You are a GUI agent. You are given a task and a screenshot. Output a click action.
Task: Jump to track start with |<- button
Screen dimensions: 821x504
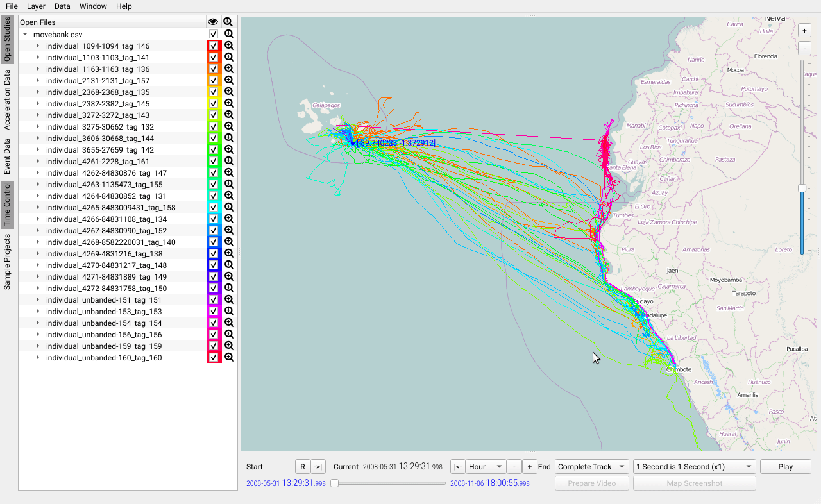458,467
